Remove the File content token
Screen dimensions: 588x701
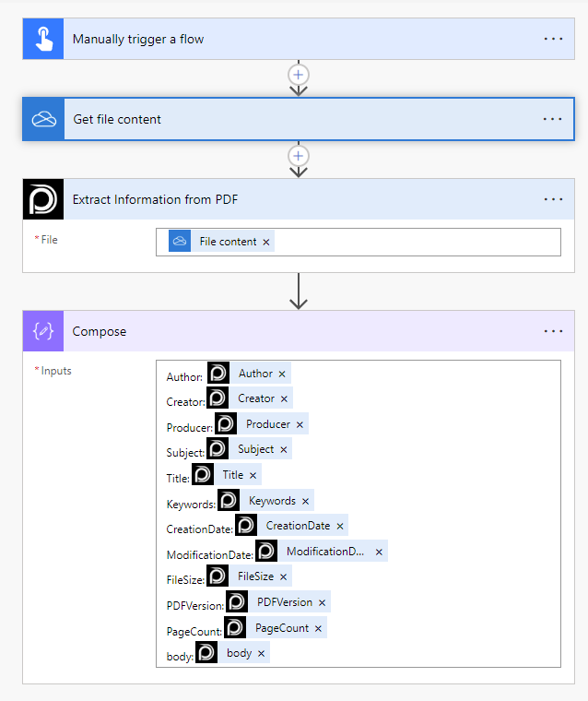pos(266,242)
